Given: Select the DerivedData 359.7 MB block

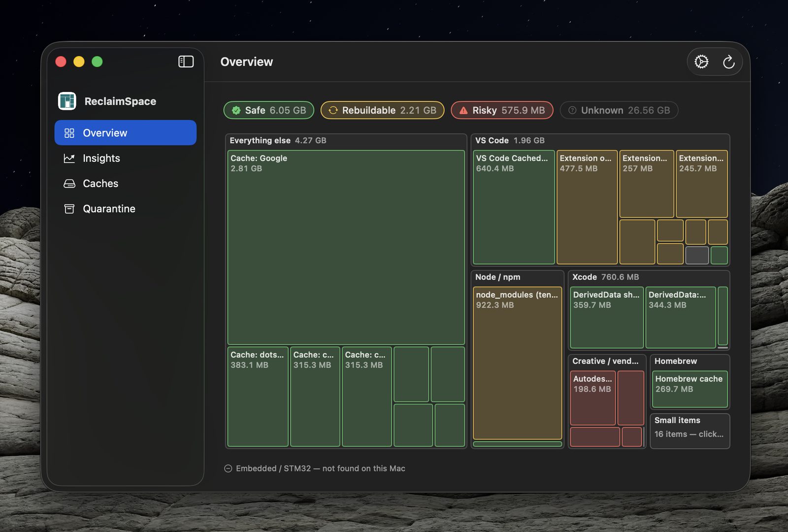Looking at the screenshot, I should coord(607,317).
